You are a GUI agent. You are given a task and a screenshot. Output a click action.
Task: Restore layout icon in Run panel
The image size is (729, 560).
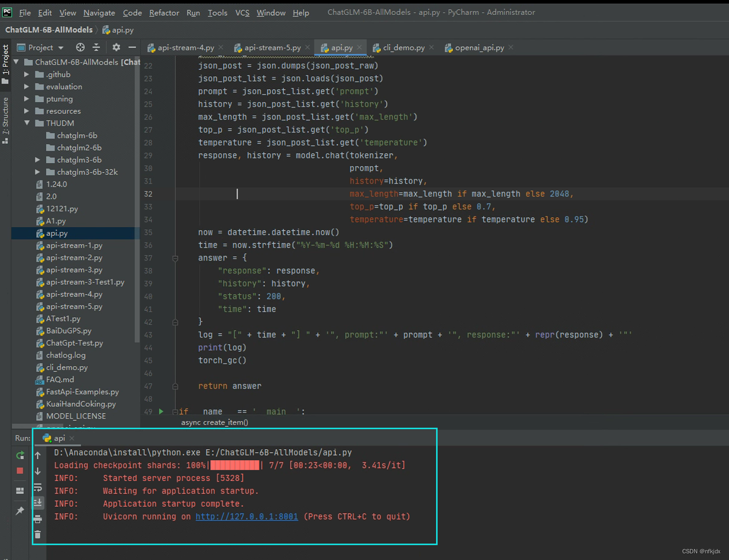tap(20, 490)
